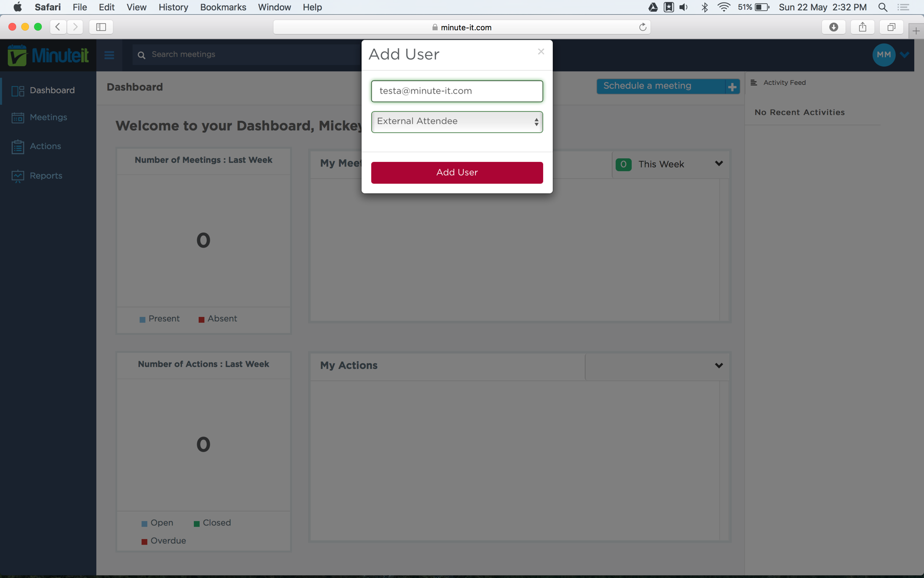The width and height of the screenshot is (924, 578).
Task: Open the Dashboard sidebar item
Action: click(48, 90)
